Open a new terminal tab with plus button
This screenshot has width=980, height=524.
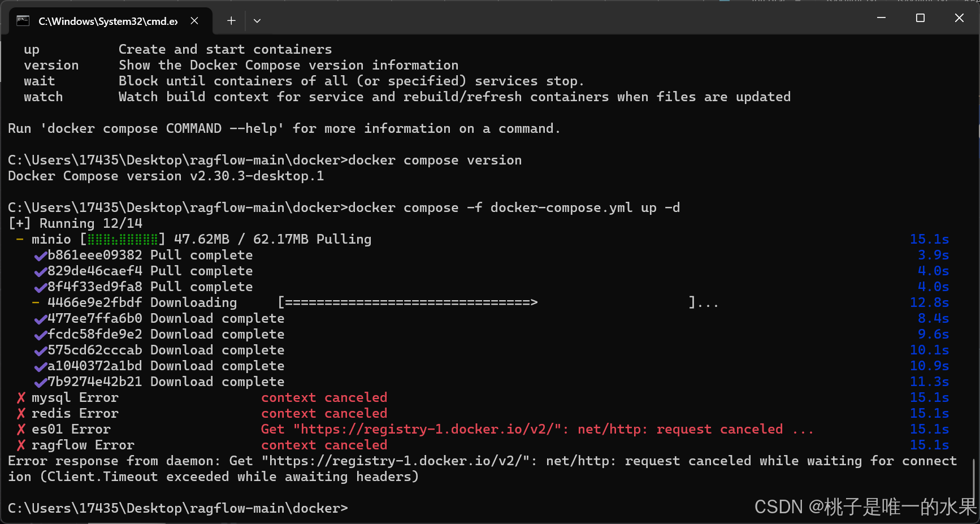pos(231,21)
